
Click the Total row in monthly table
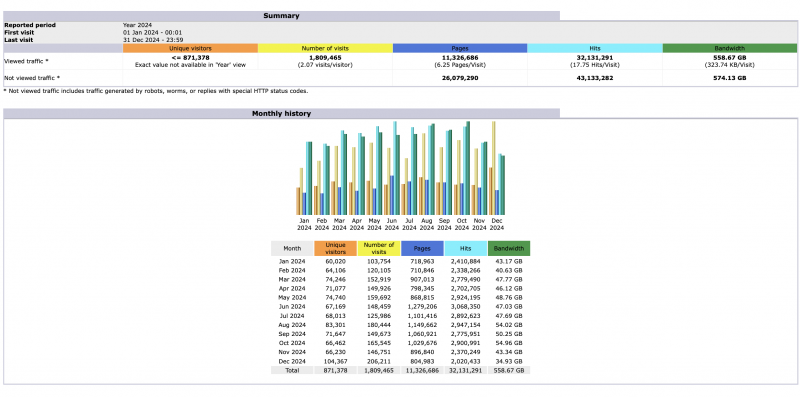401,370
